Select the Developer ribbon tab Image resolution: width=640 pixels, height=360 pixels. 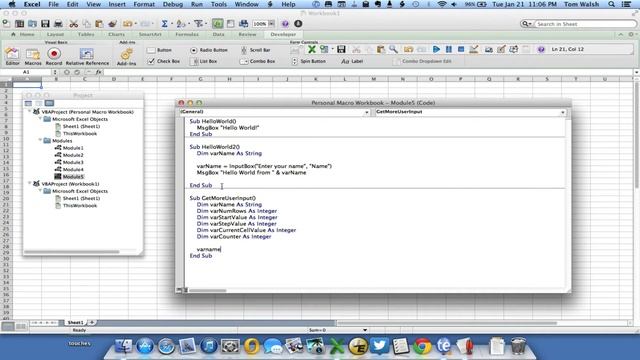[x=283, y=34]
